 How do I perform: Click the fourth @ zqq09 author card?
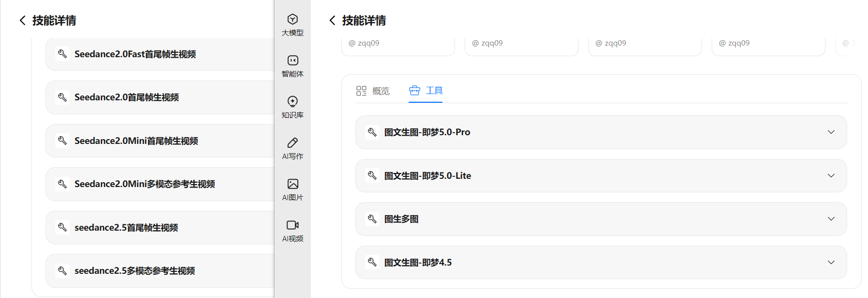(768, 47)
